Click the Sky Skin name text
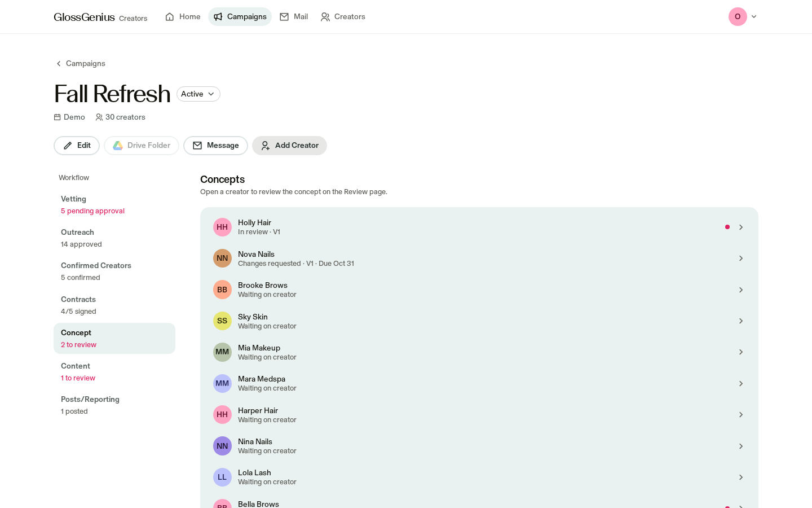Viewport: 812px width, 508px height. 253,317
